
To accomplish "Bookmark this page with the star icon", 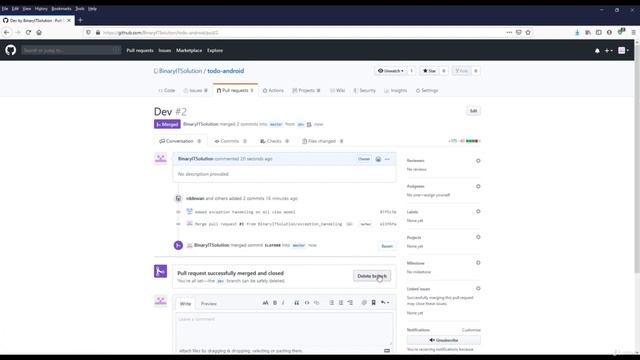I will 528,32.
